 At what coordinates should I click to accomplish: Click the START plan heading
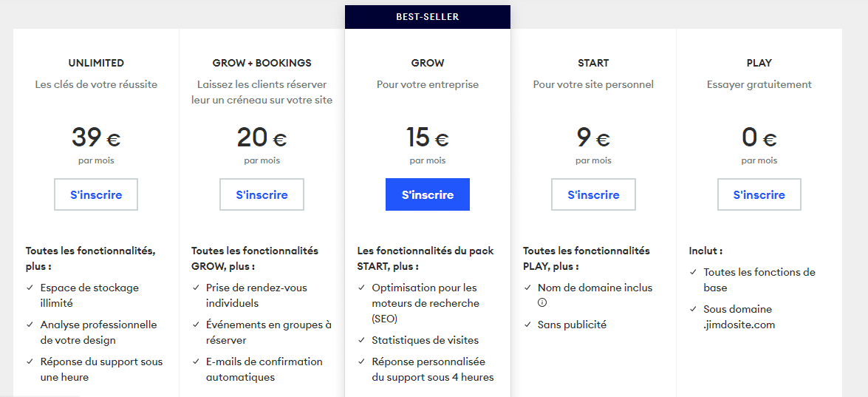[x=593, y=63]
